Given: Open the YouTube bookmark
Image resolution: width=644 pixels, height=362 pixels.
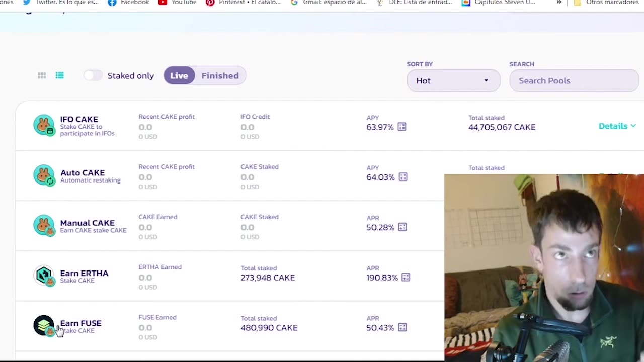Looking at the screenshot, I should 178,3.
